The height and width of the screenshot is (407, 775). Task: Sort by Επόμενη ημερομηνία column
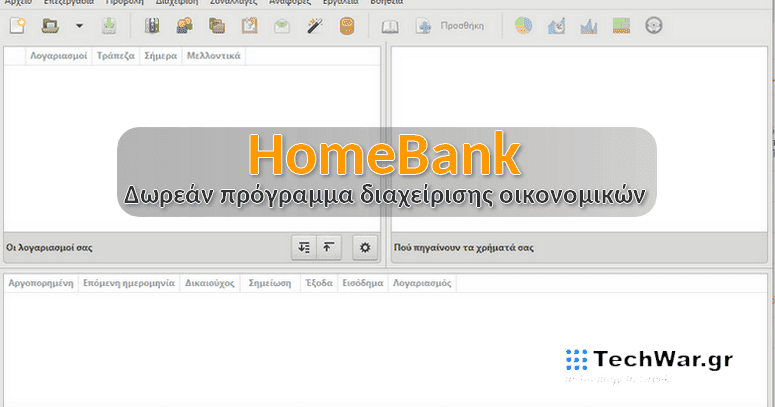[x=129, y=283]
